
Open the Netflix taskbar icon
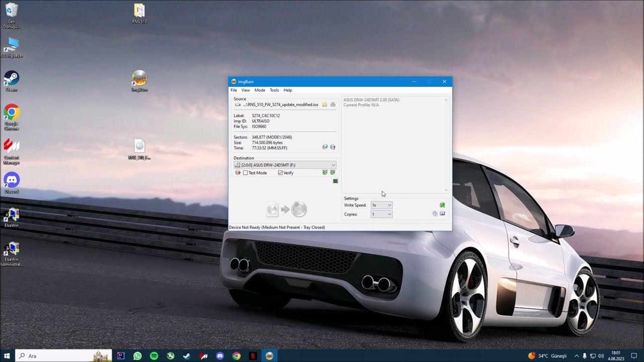(x=253, y=356)
